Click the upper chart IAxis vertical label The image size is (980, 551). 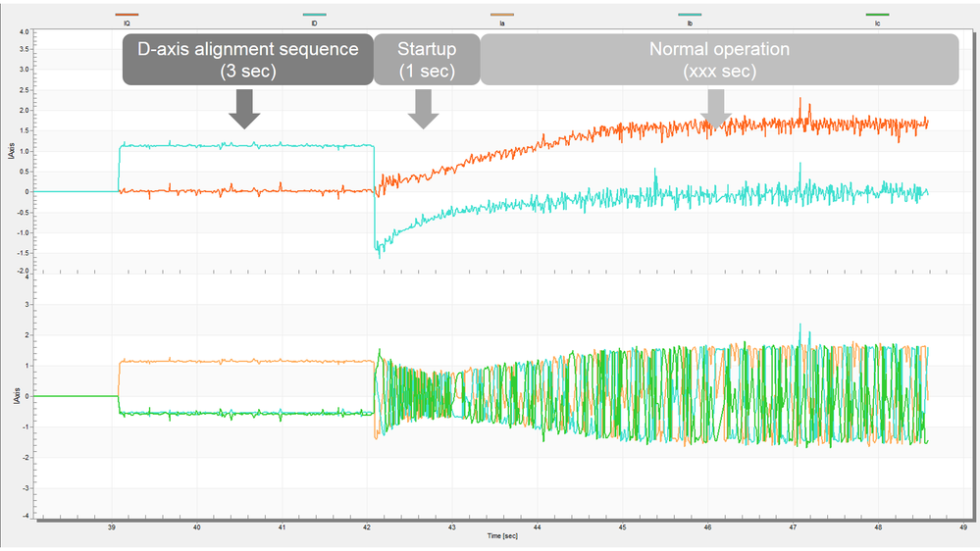[11, 151]
